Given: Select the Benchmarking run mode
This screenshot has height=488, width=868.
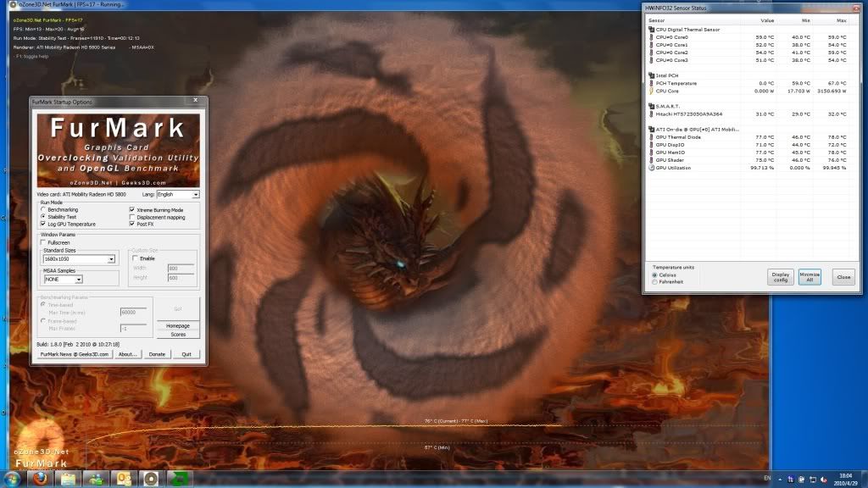Looking at the screenshot, I should (x=43, y=210).
